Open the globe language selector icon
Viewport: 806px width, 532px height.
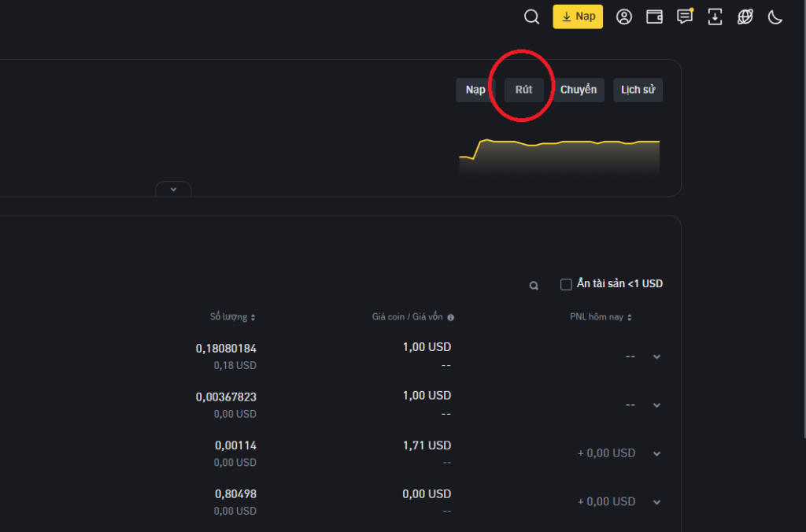(745, 17)
